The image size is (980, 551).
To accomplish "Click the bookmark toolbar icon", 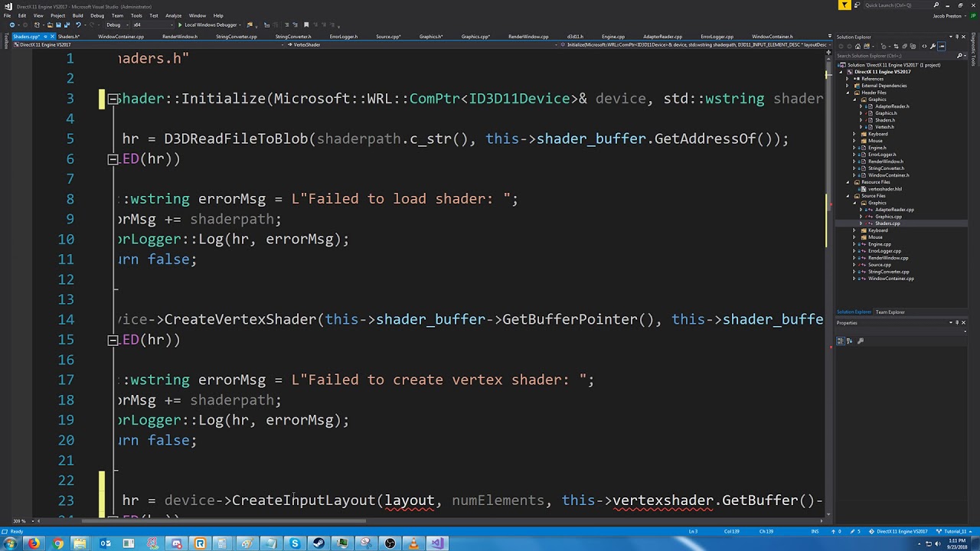I will (306, 24).
